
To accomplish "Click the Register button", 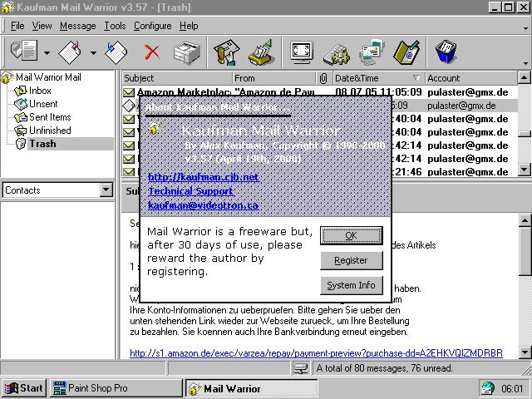I will point(352,260).
